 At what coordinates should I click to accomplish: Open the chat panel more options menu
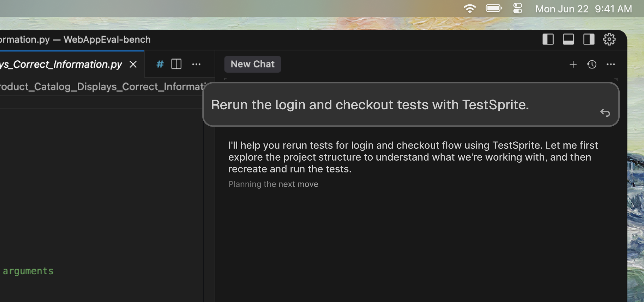pos(611,64)
